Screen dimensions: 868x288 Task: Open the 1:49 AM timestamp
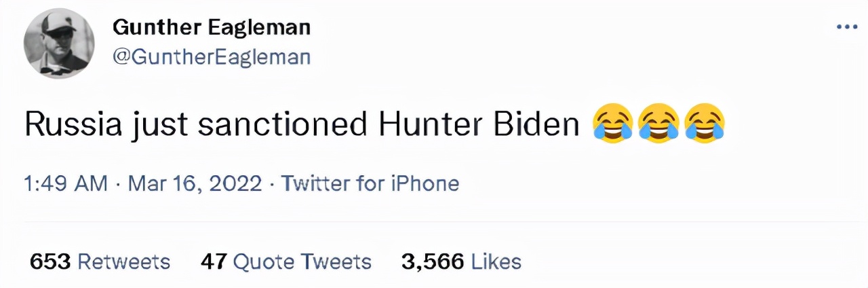66,183
